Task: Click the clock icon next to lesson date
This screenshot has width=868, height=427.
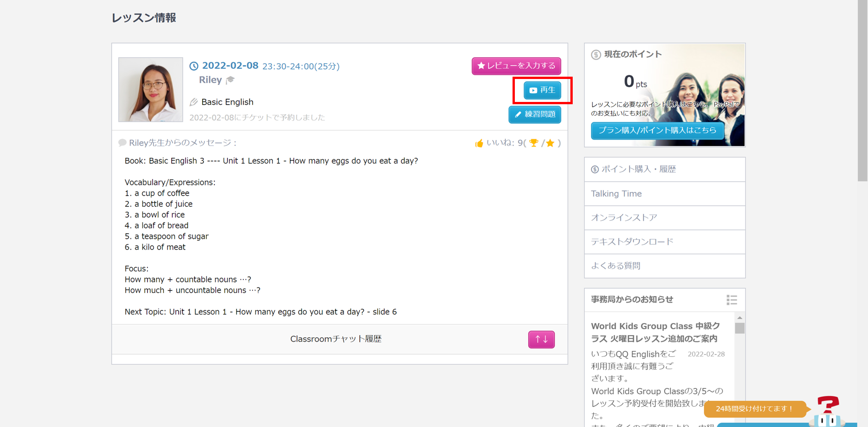Action: pos(194,66)
